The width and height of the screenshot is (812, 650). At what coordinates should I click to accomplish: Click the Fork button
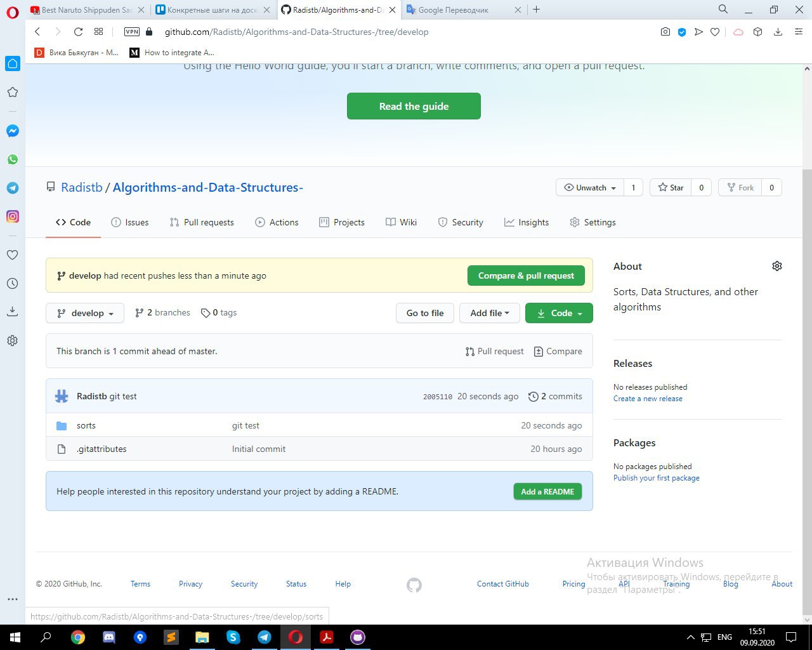(740, 187)
